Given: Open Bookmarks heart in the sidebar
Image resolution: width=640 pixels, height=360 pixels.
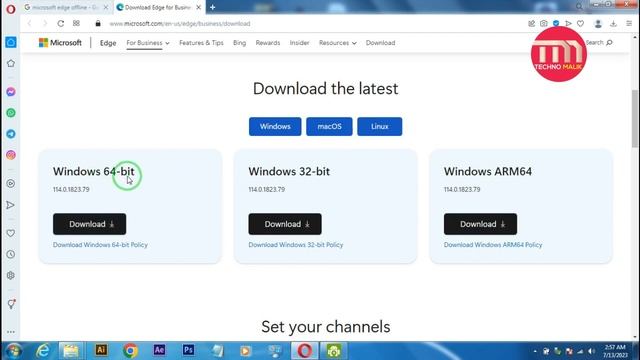Looking at the screenshot, I should (11, 233).
